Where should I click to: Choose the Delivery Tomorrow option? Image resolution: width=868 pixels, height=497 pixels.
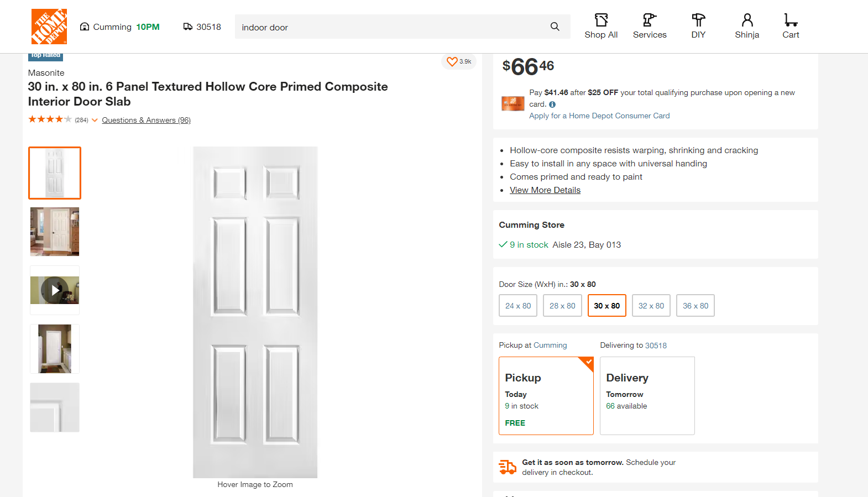(647, 396)
